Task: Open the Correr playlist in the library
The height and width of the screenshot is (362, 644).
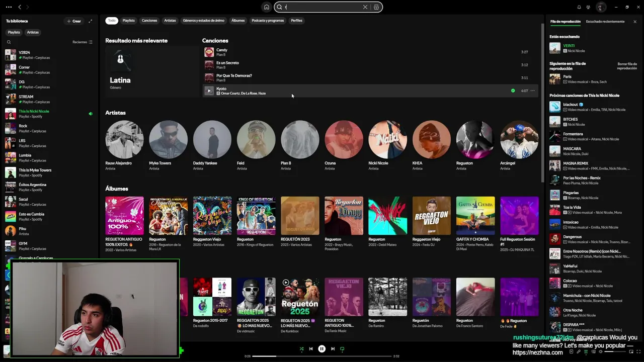Action: pos(50,69)
